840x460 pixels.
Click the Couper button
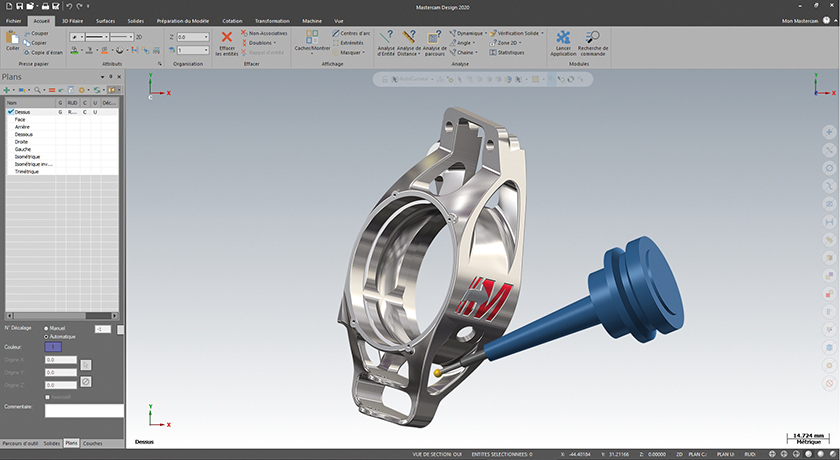click(x=38, y=33)
